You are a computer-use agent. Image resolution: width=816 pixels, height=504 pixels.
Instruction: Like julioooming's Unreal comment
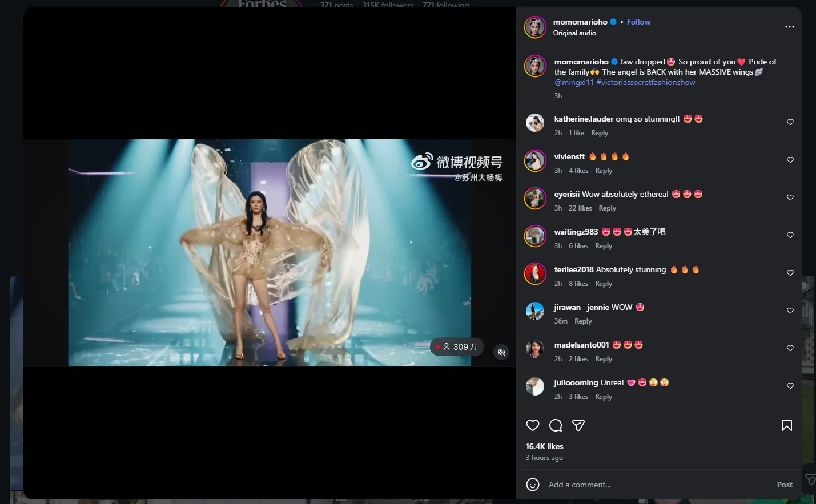click(x=790, y=386)
